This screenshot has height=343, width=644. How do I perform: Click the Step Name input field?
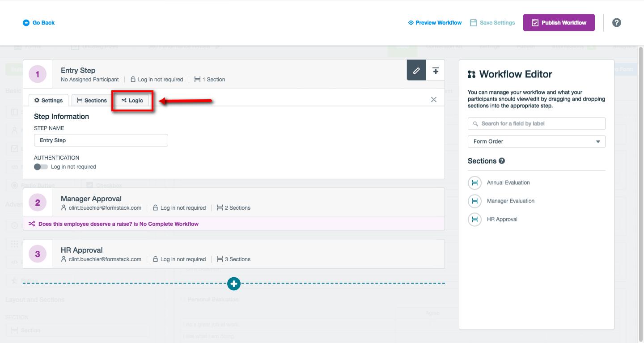click(x=101, y=140)
